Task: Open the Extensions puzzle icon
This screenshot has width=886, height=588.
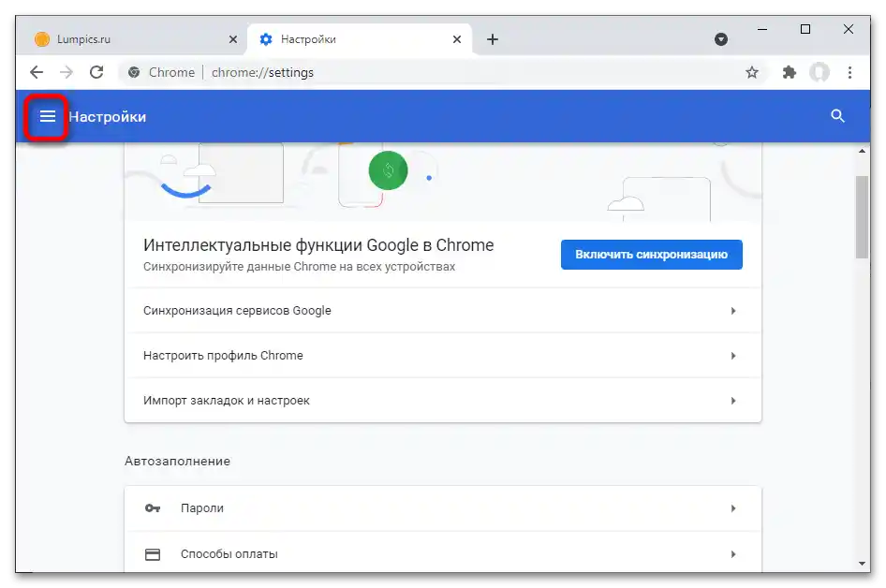Action: 789,72
